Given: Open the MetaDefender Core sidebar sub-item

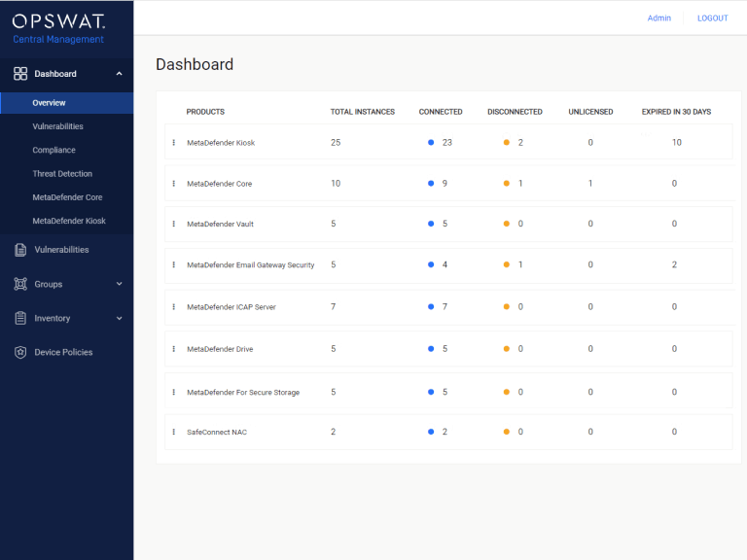Looking at the screenshot, I should [67, 197].
